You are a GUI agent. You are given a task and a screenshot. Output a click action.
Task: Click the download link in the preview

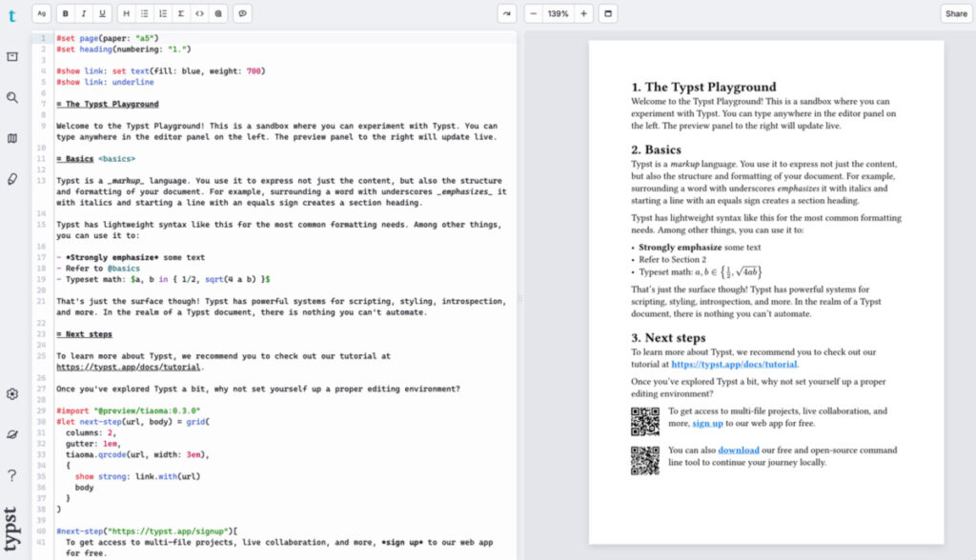point(739,450)
